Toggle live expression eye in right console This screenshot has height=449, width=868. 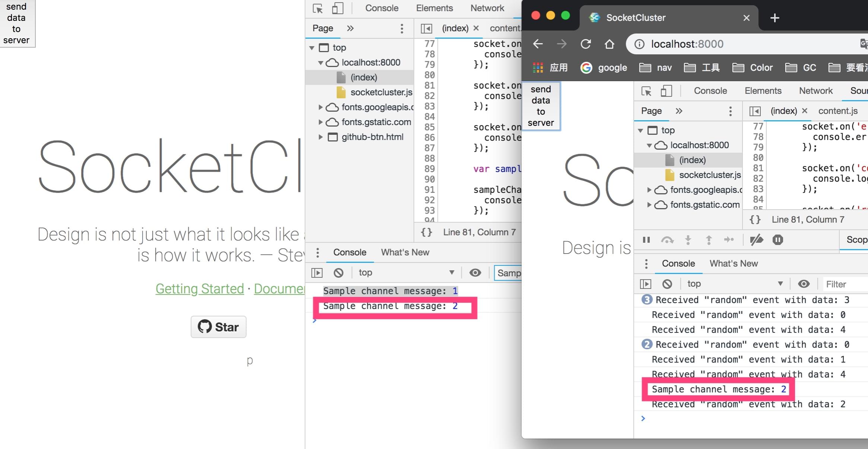tap(804, 284)
